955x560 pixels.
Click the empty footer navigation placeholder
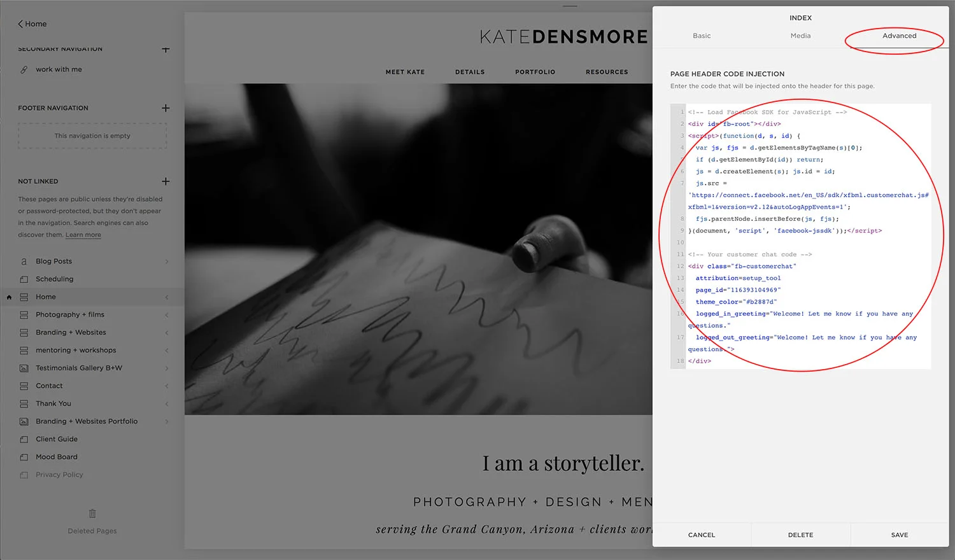click(92, 136)
